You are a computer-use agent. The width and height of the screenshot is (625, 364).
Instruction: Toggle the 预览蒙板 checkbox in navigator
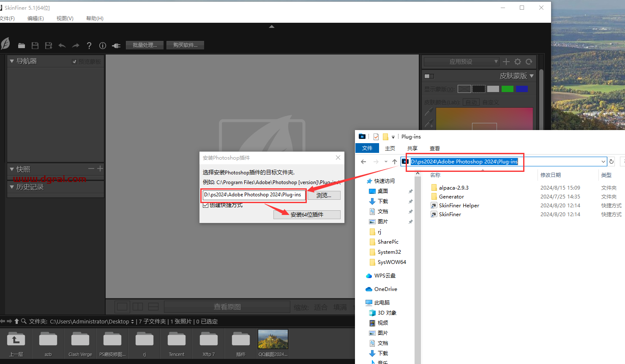click(75, 62)
